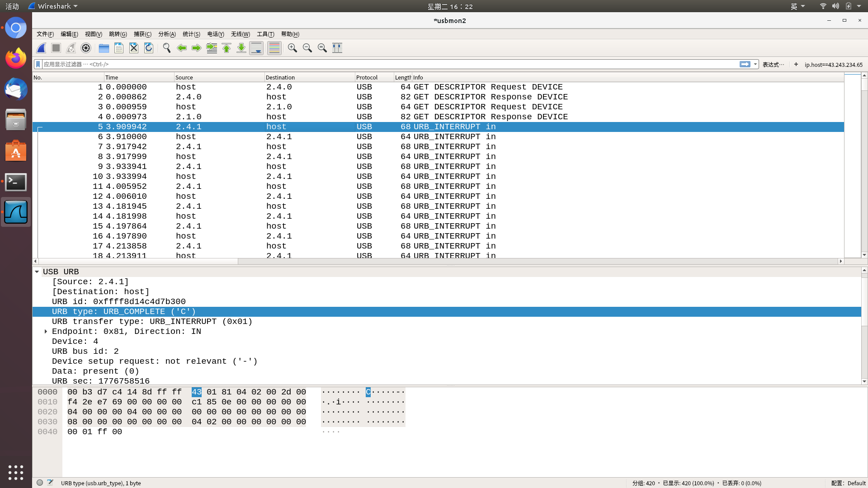
Task: Click the packet list horizontal scrollbar
Action: coord(138,261)
